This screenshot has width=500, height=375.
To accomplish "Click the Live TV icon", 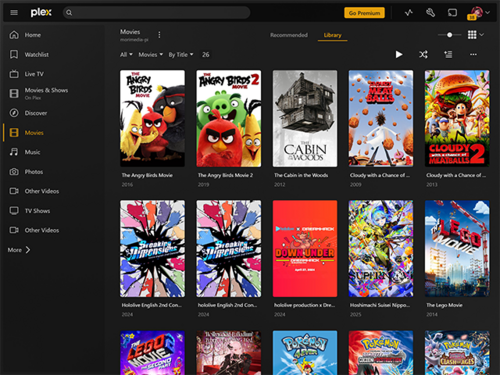I will pos(14,74).
